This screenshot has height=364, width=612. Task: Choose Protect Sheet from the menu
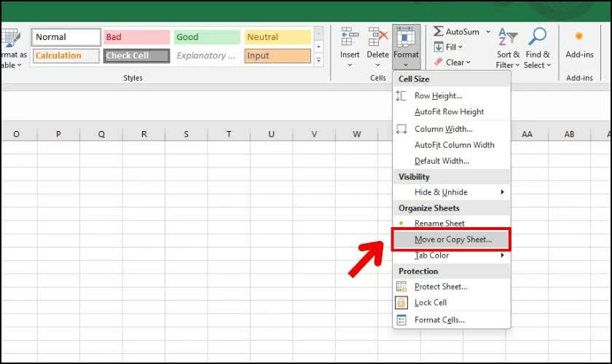point(440,287)
